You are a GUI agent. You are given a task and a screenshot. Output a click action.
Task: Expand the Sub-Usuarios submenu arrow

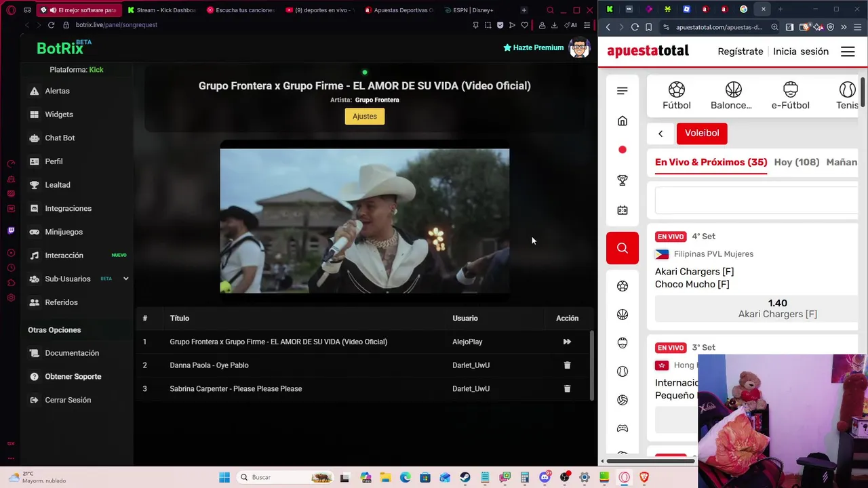[x=125, y=279]
